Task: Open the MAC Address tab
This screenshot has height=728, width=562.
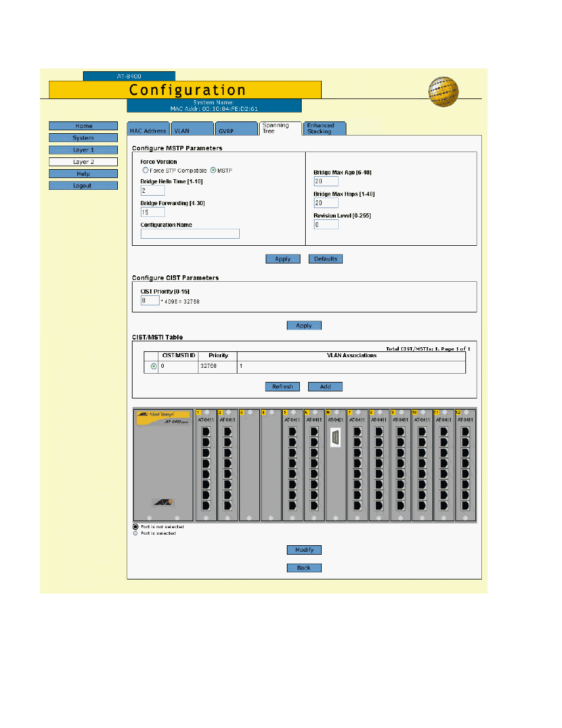Action: (148, 129)
